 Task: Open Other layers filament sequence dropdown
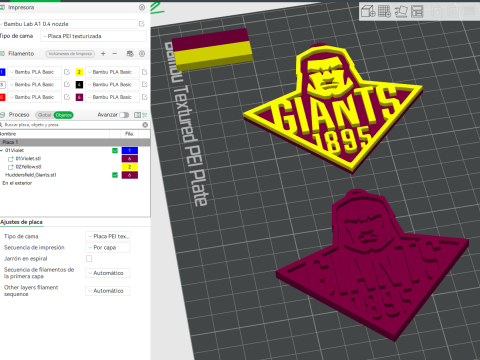pos(108,291)
